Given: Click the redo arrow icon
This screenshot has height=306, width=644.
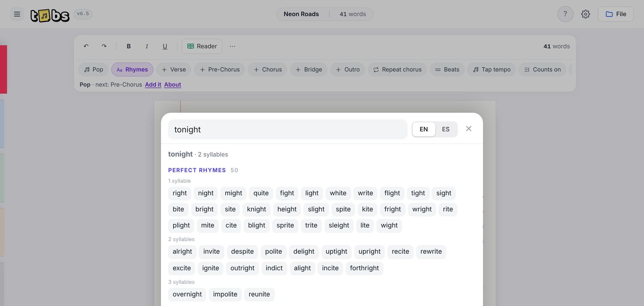Looking at the screenshot, I should click(104, 46).
